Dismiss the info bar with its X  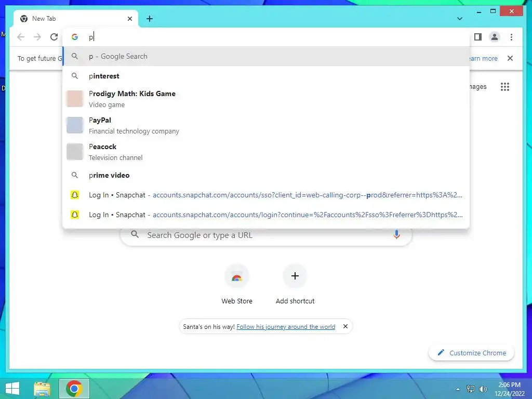(x=510, y=58)
